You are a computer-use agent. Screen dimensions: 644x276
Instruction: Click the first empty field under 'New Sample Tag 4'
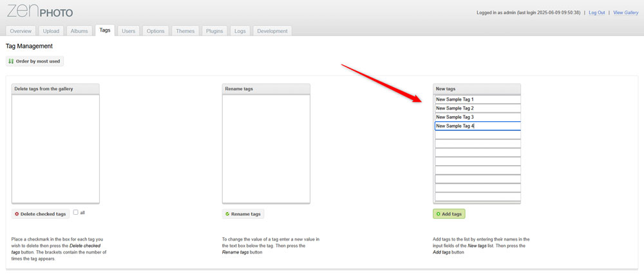click(x=478, y=135)
